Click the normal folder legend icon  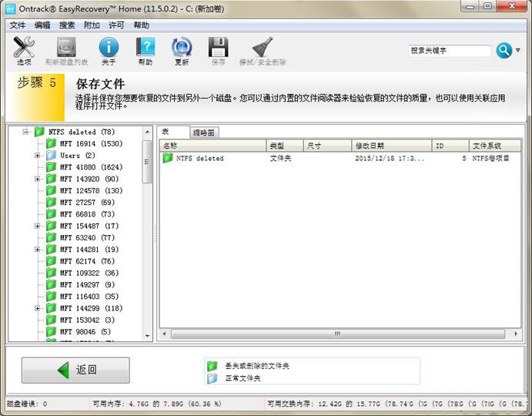click(212, 378)
